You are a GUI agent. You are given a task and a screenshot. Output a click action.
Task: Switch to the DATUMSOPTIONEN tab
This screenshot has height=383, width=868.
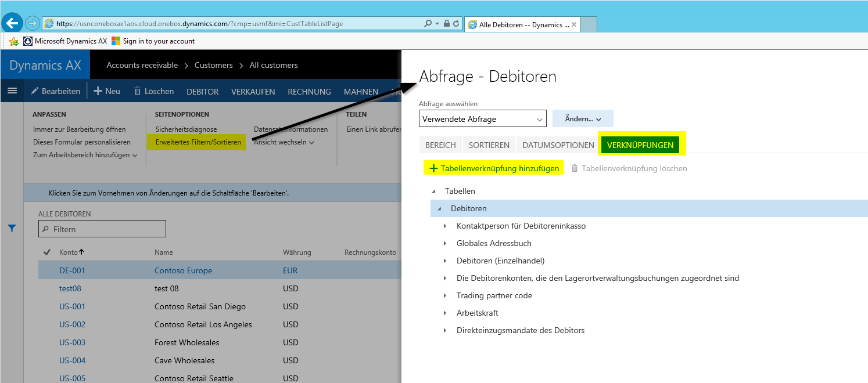pyautogui.click(x=558, y=145)
